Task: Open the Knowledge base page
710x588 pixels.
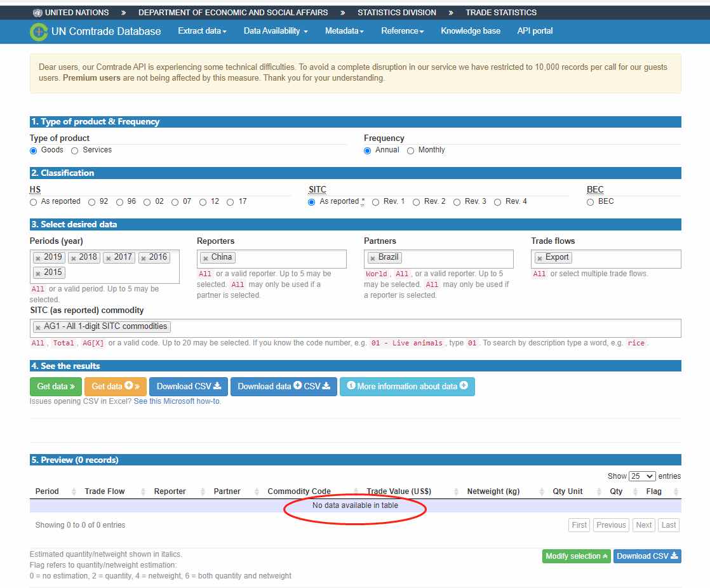Action: tap(471, 30)
